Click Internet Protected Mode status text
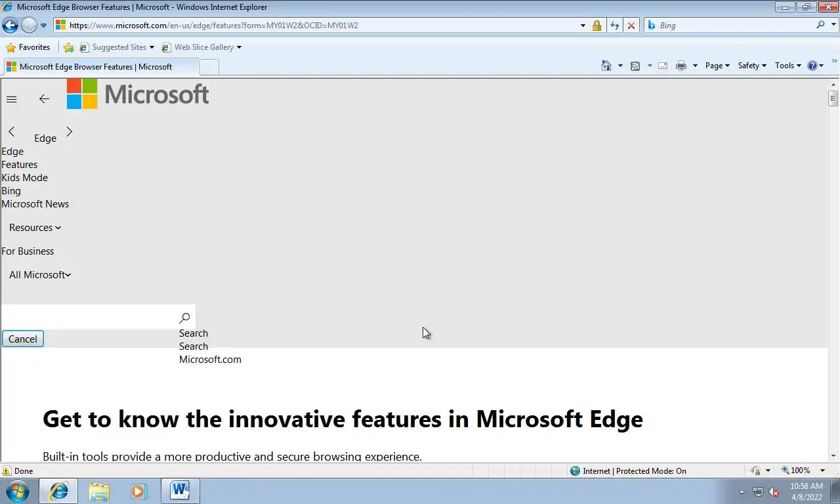Image resolution: width=840 pixels, height=504 pixels. (634, 471)
